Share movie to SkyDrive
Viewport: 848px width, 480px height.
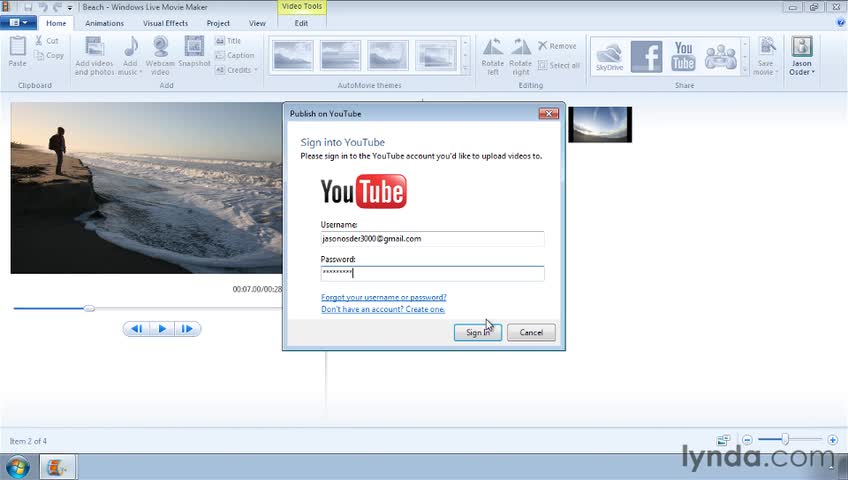(x=610, y=57)
